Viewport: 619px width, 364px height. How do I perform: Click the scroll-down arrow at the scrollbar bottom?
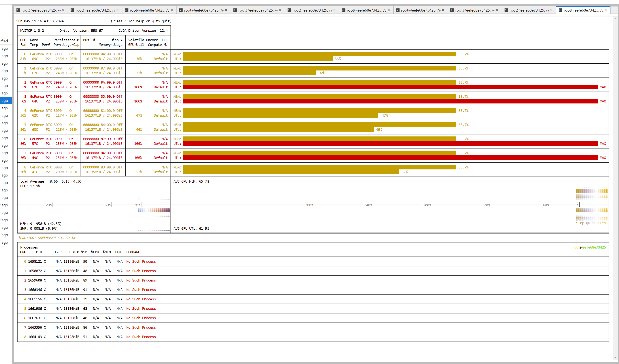615,358
